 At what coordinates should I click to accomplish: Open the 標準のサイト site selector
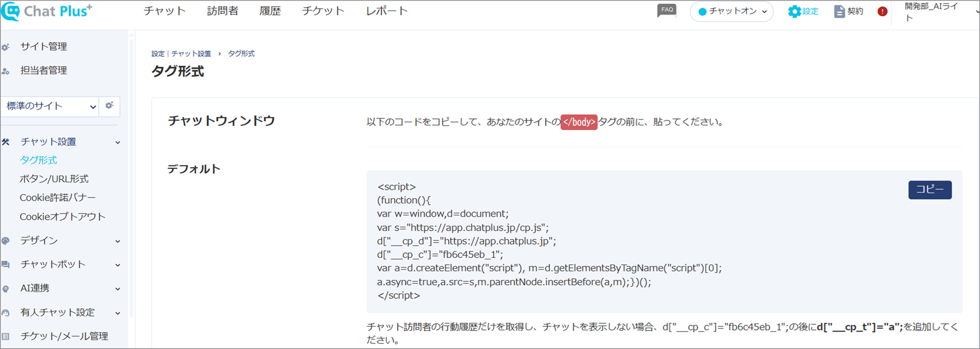click(x=50, y=106)
